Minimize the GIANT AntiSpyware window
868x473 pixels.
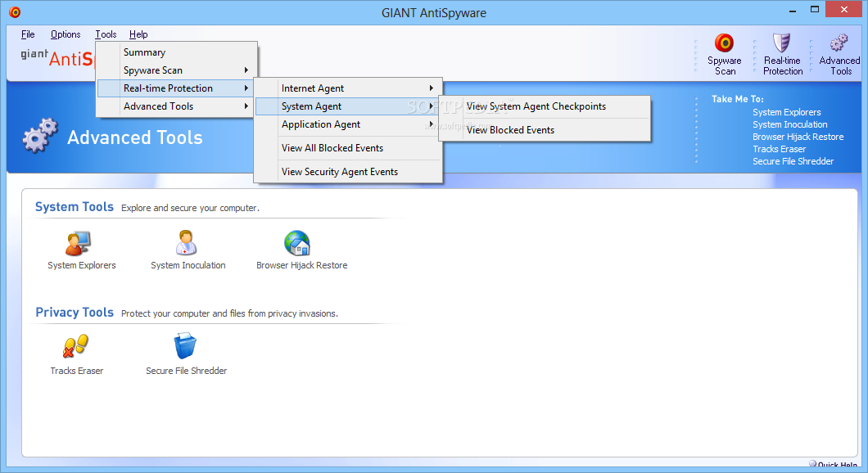point(793,10)
